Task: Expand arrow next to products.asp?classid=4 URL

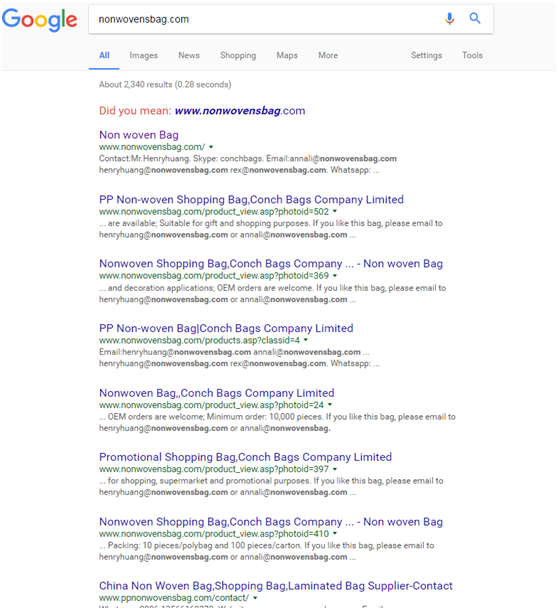Action: [306, 340]
